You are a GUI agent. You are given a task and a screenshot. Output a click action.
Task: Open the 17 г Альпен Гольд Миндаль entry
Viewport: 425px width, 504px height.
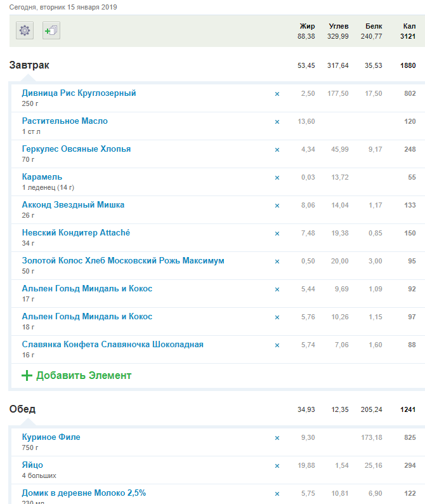87,289
